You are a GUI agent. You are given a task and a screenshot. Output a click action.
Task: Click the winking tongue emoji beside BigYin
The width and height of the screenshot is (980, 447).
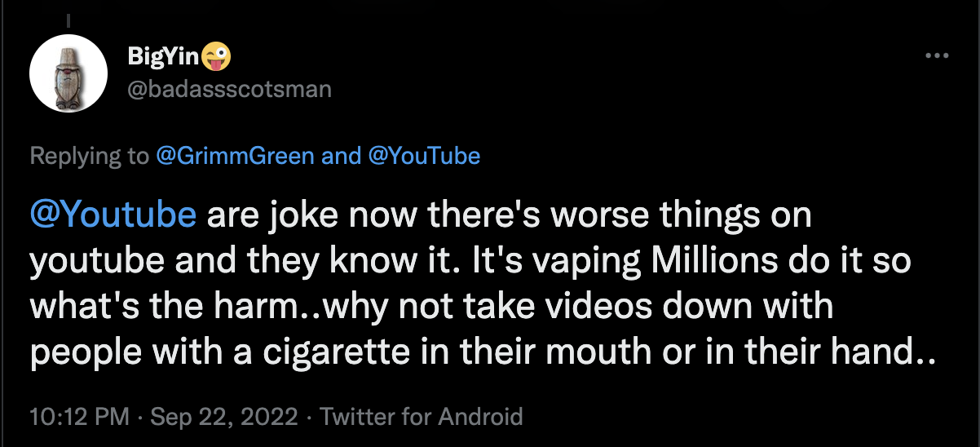(x=216, y=56)
